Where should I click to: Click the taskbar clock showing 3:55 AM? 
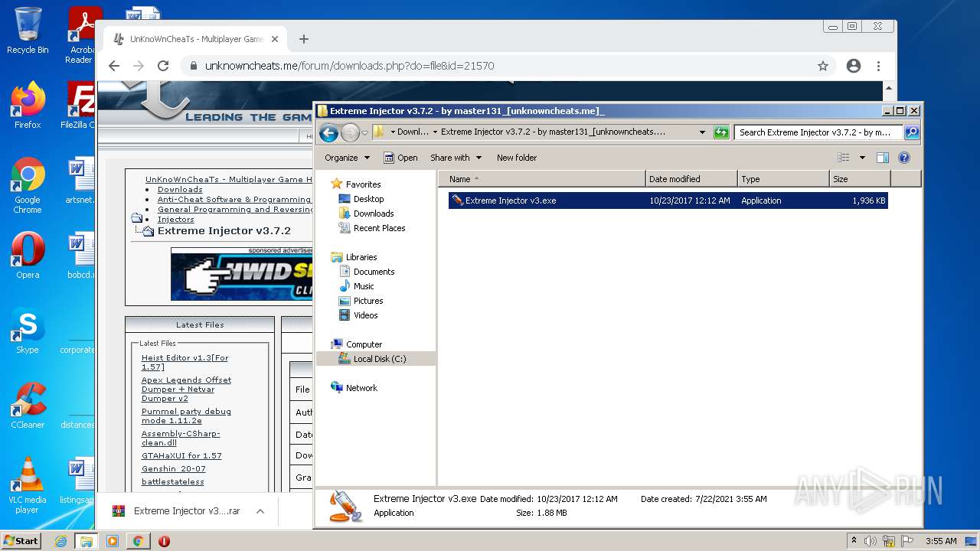pyautogui.click(x=941, y=541)
